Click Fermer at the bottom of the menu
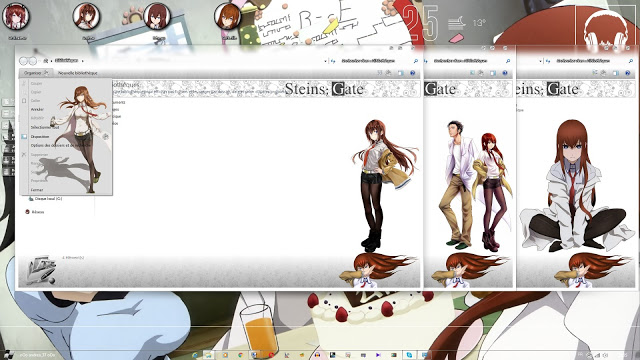 coord(37,190)
